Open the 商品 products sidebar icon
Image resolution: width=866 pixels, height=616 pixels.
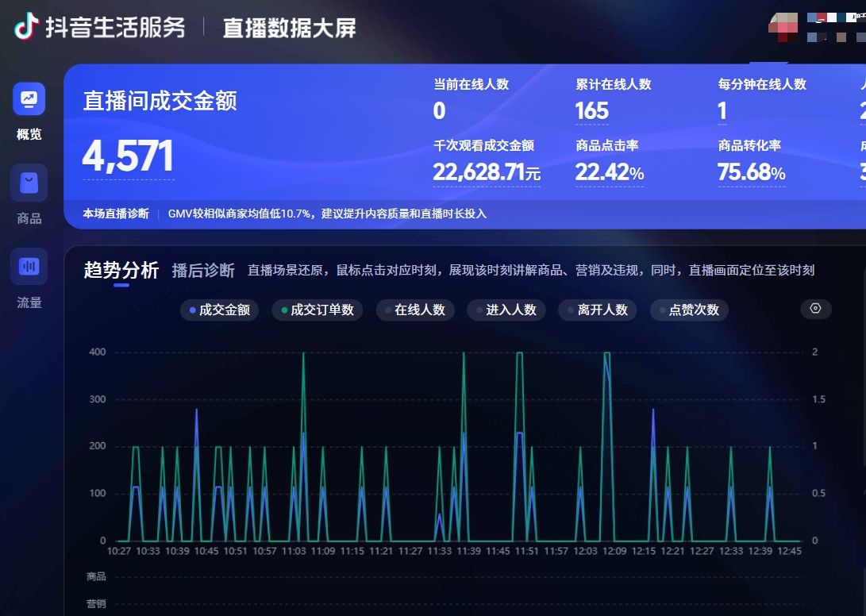[29, 183]
